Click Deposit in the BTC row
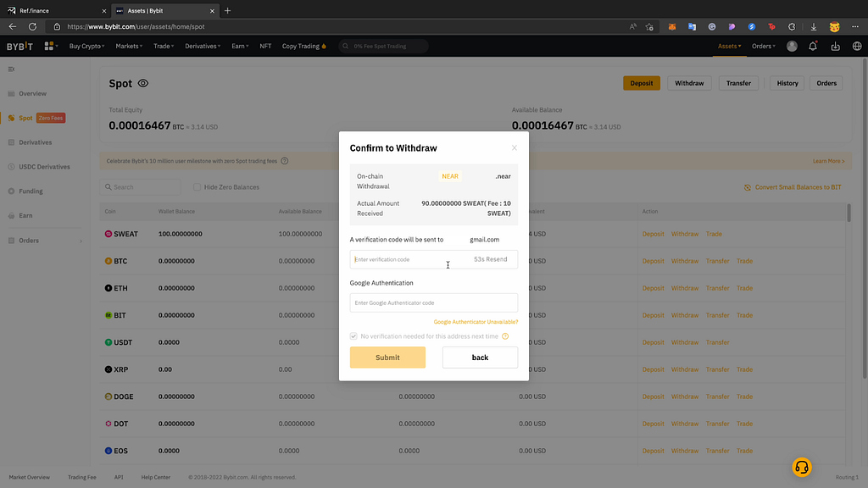The width and height of the screenshot is (868, 488). (654, 261)
